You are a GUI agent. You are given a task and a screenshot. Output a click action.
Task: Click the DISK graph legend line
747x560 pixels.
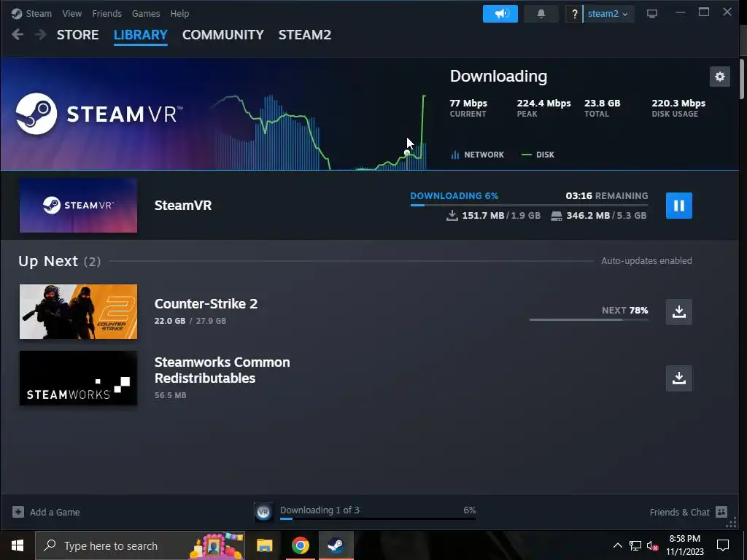(527, 155)
